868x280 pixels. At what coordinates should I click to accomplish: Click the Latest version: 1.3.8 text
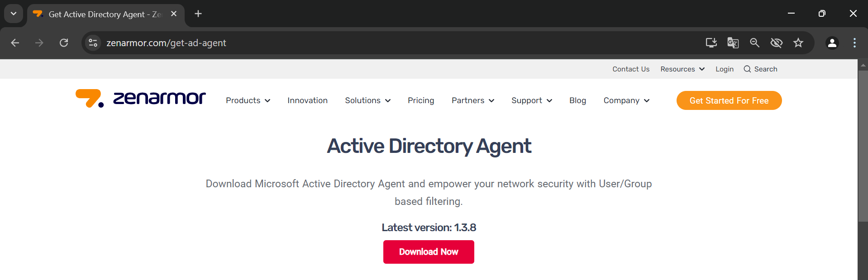tap(429, 228)
